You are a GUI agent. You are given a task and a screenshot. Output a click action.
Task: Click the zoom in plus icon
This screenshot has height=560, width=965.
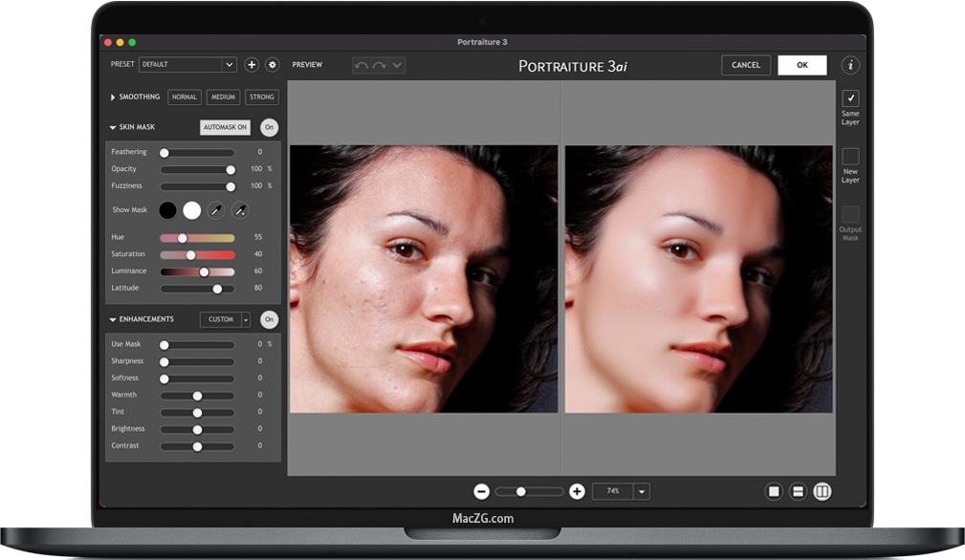pyautogui.click(x=577, y=491)
